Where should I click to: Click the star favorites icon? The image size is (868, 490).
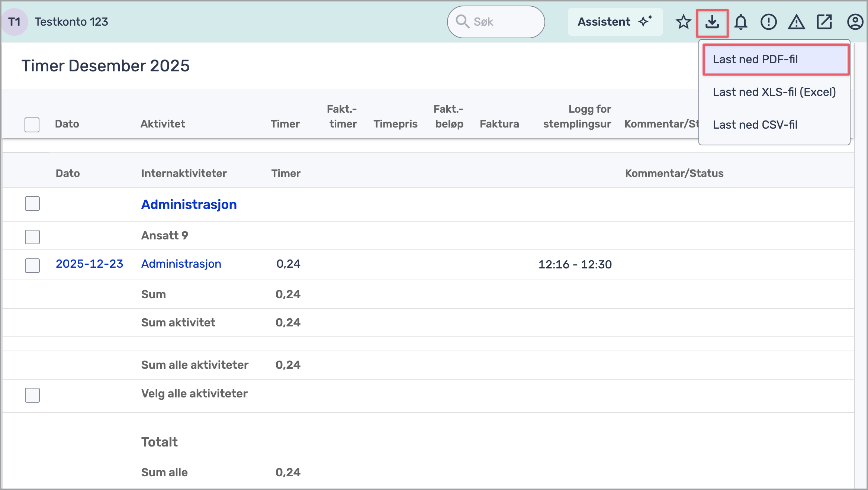[x=683, y=22]
